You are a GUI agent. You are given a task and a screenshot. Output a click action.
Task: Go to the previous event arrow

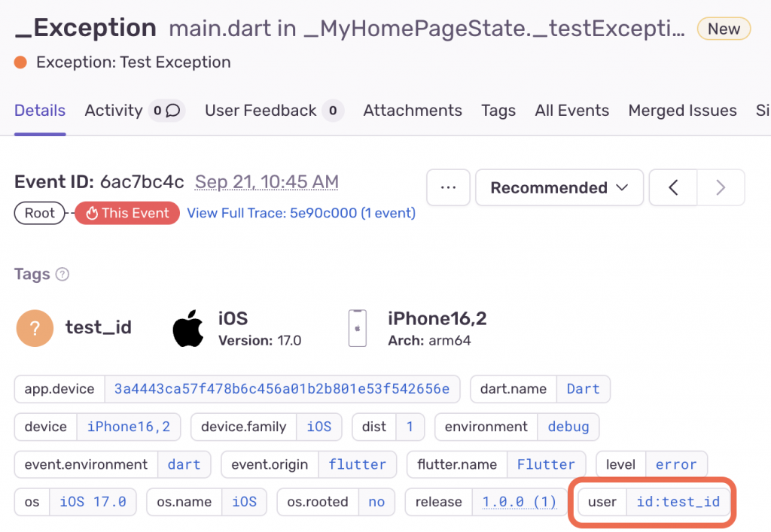click(673, 187)
